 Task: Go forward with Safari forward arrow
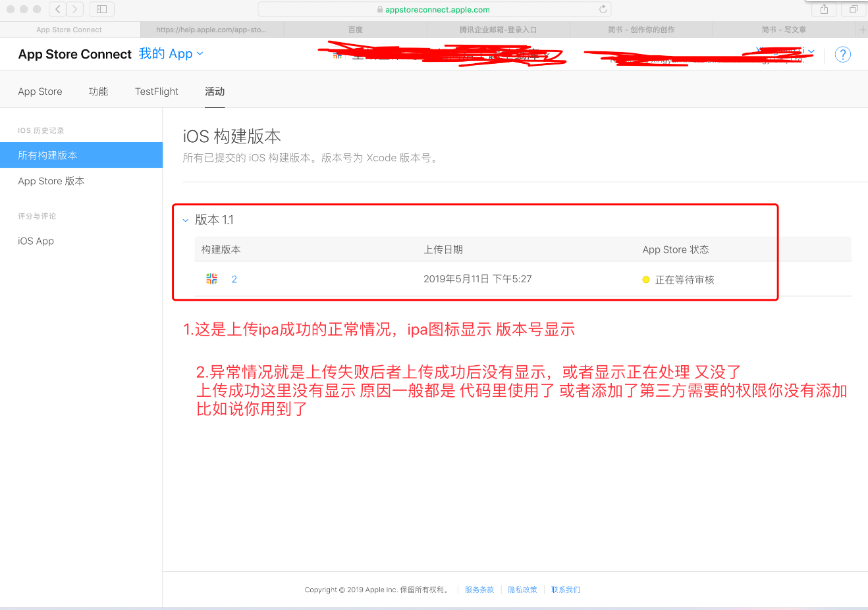tap(75, 9)
